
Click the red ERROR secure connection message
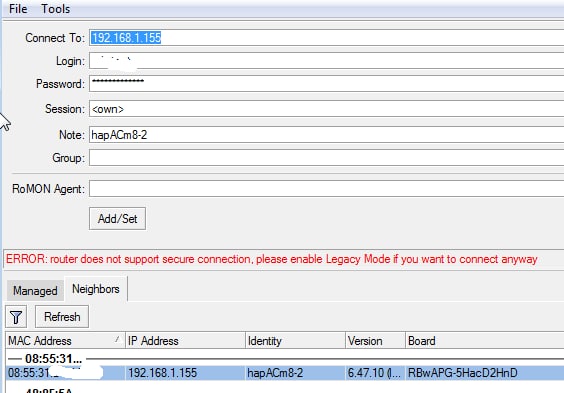click(272, 259)
